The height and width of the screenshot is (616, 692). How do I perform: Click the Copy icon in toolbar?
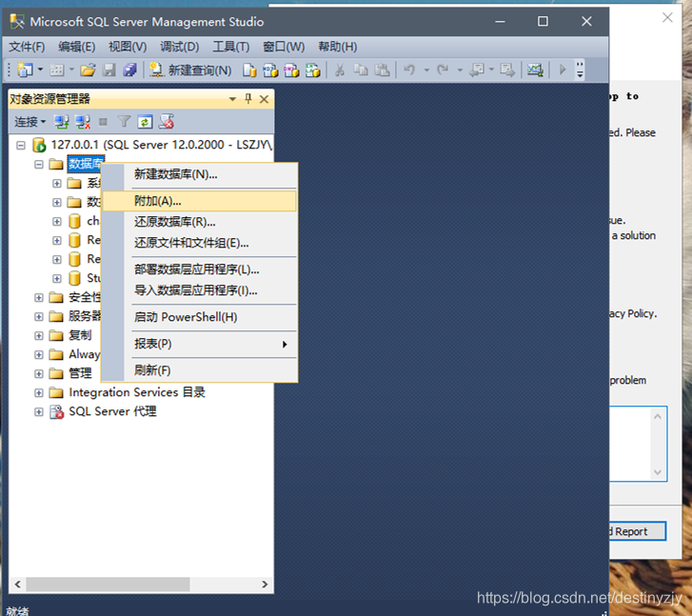tap(361, 70)
